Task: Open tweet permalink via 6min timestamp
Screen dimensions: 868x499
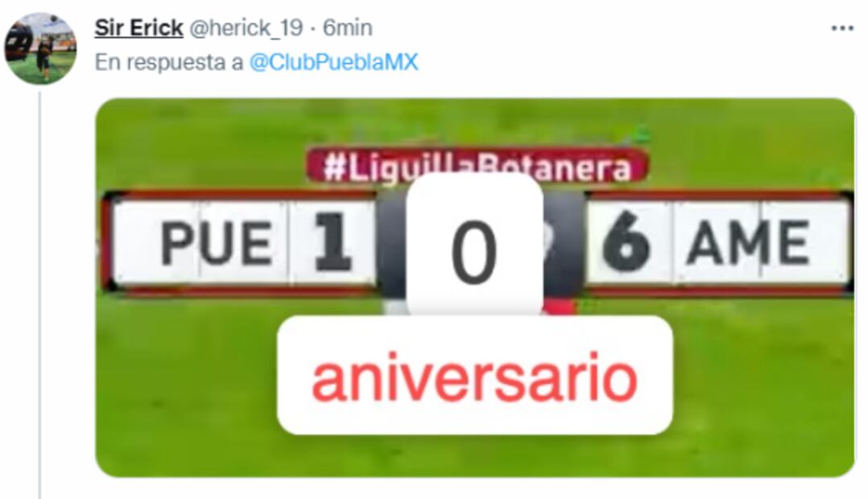Action: 347,27
